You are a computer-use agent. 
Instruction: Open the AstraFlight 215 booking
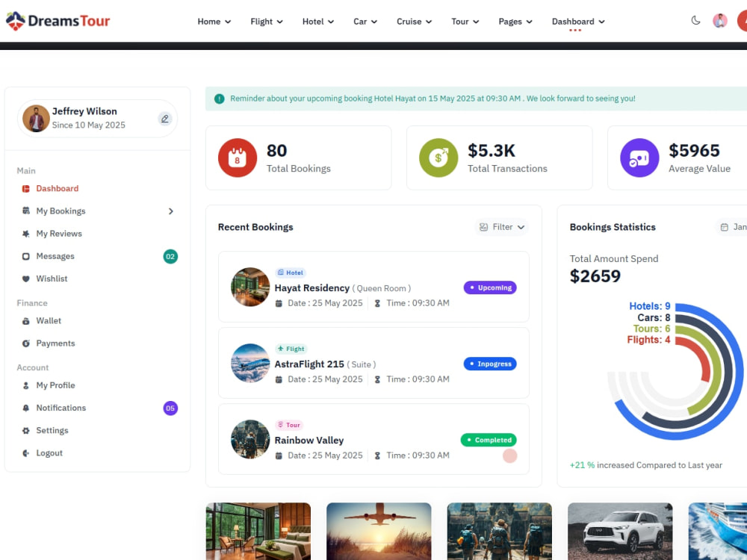pos(309,364)
